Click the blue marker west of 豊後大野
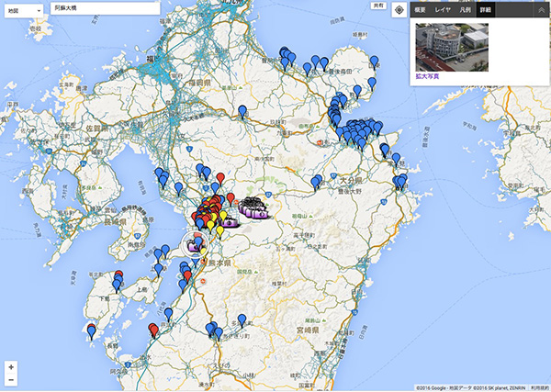This screenshot has width=551, height=392. pos(317,181)
